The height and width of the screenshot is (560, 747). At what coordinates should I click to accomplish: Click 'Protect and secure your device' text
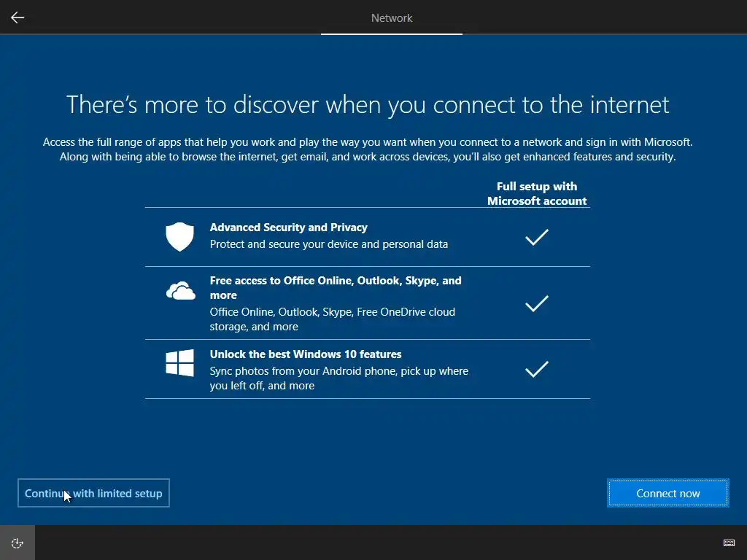click(329, 244)
